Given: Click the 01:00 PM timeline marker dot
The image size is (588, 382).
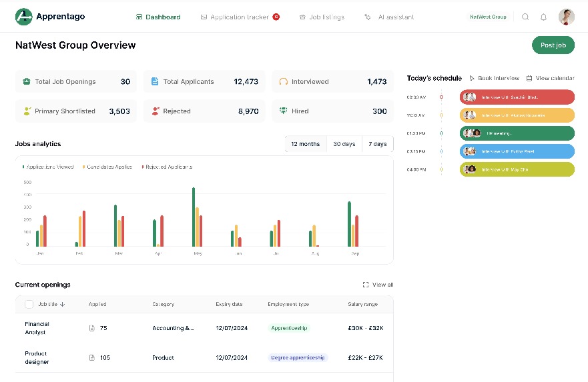Looking at the screenshot, I should tap(441, 133).
